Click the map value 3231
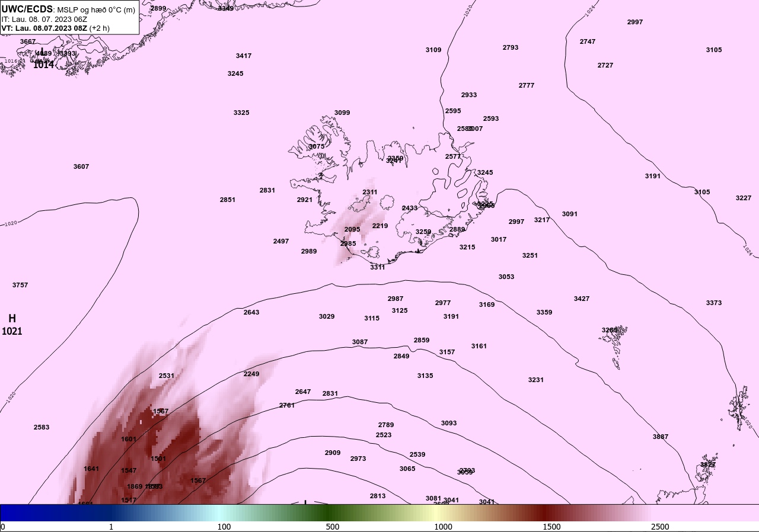Screen dimensions: 759x532 pyautogui.click(x=536, y=380)
